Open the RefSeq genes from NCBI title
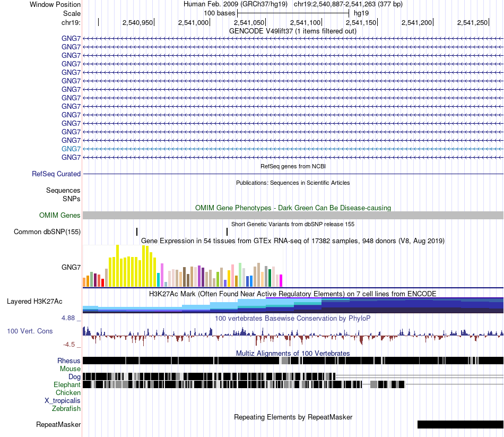Viewport: 504px width, 437px height. click(x=293, y=166)
